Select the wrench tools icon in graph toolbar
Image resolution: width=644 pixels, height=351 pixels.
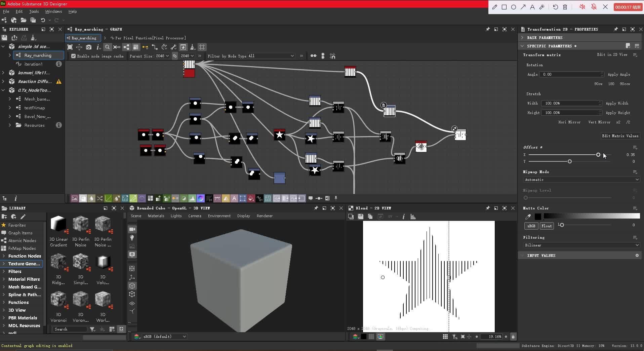click(x=173, y=47)
